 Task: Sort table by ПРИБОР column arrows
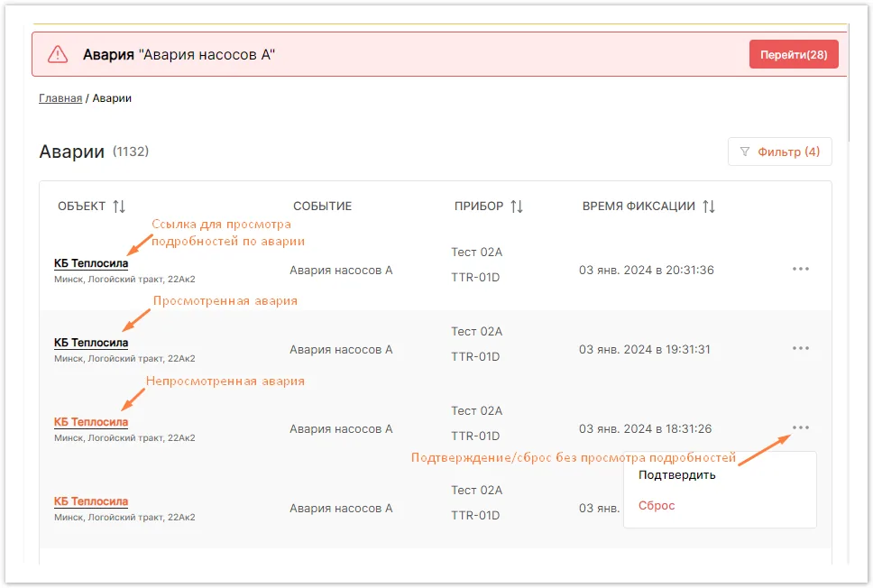[x=517, y=207]
